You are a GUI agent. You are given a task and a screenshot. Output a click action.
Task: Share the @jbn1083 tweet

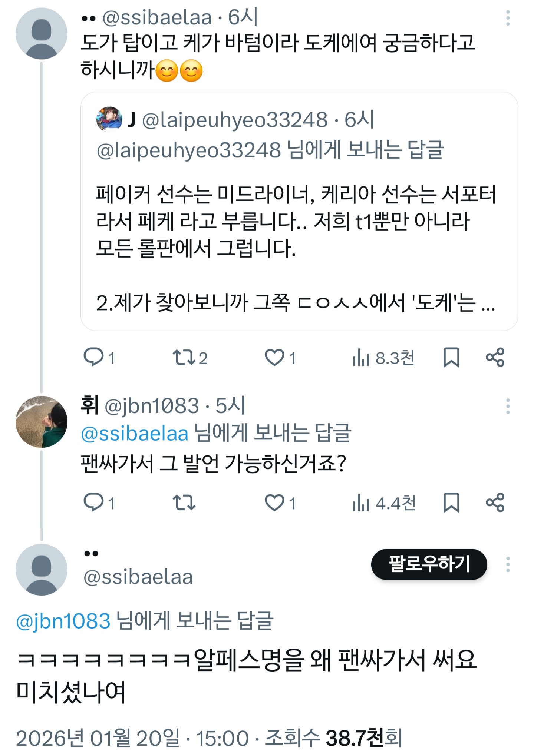click(x=495, y=503)
